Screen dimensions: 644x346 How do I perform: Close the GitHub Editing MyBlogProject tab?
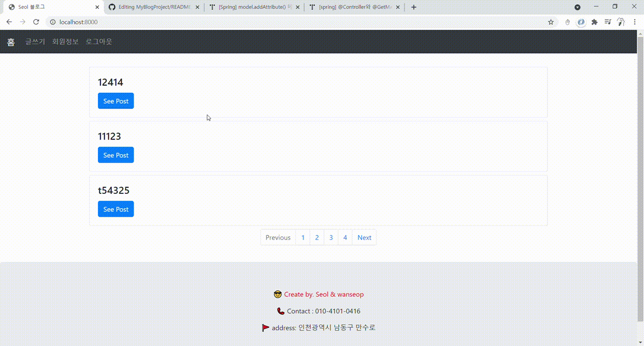click(x=197, y=7)
